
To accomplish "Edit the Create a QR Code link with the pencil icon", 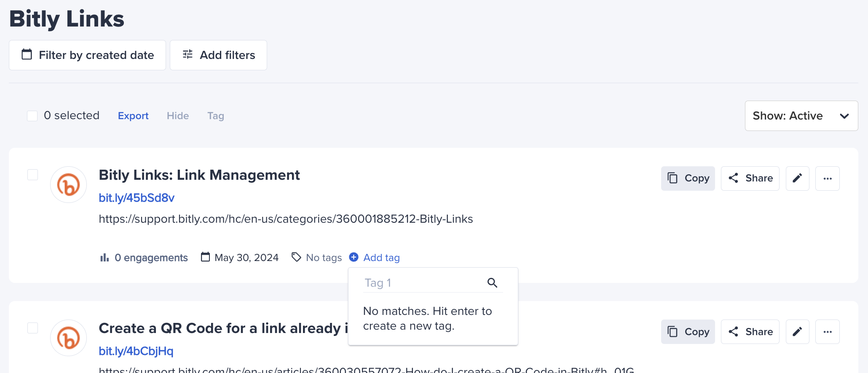I will pyautogui.click(x=797, y=332).
